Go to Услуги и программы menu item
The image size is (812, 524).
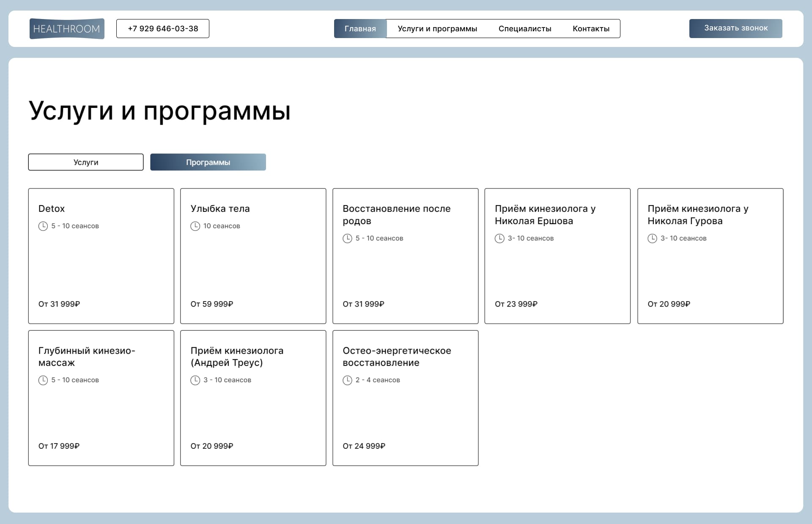[437, 29]
